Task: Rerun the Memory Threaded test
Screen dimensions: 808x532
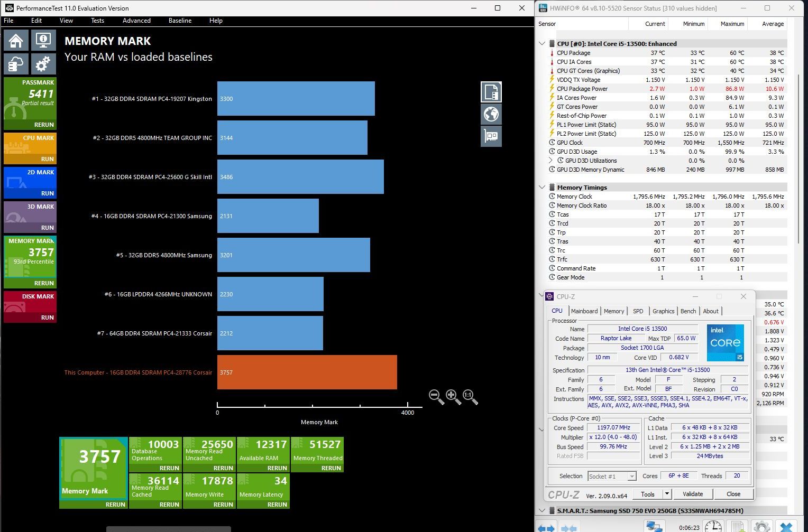Action: click(331, 468)
